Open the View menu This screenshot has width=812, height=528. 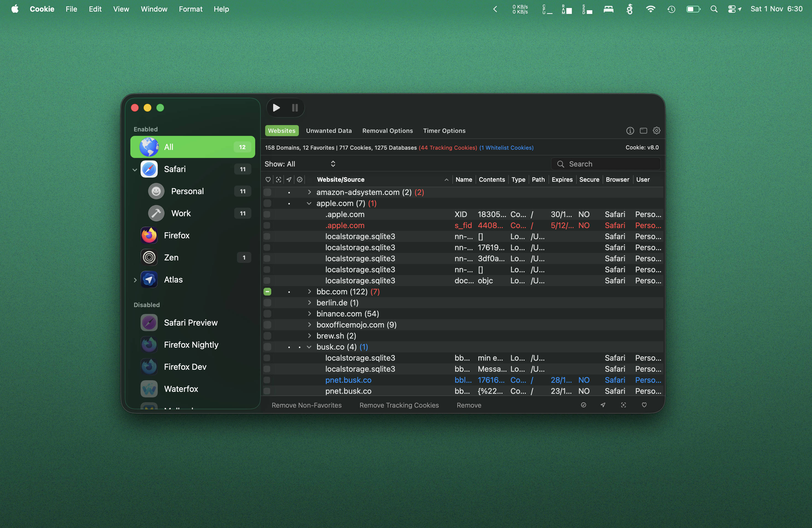tap(121, 9)
